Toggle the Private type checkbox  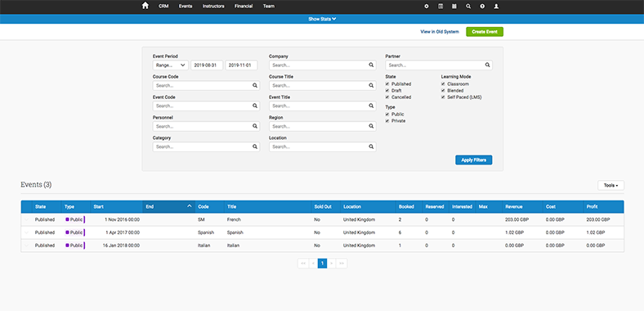tap(387, 121)
